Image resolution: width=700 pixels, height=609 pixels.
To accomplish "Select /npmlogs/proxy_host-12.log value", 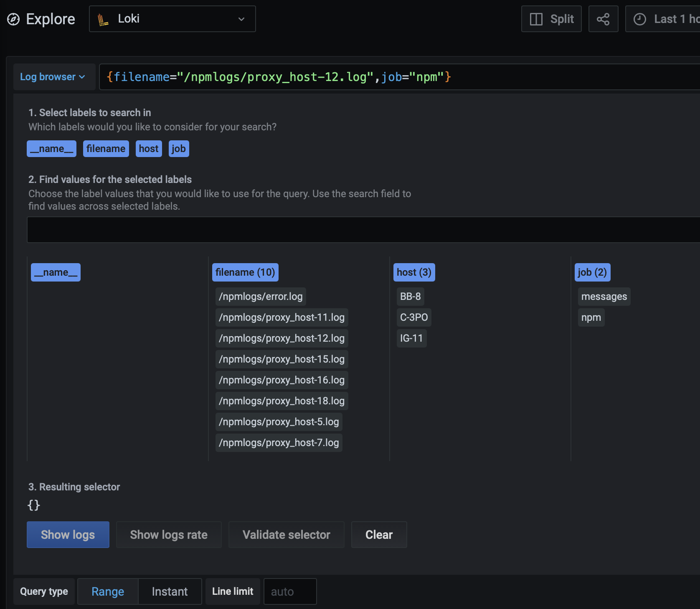I will tap(282, 338).
